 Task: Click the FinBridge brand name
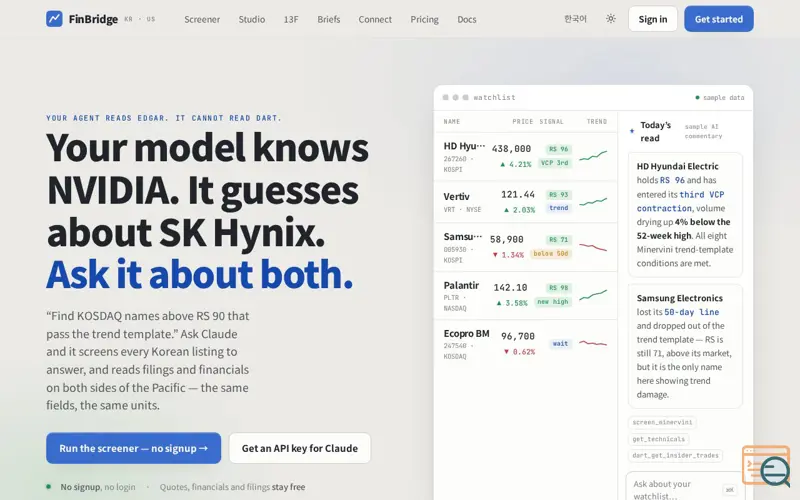point(93,19)
